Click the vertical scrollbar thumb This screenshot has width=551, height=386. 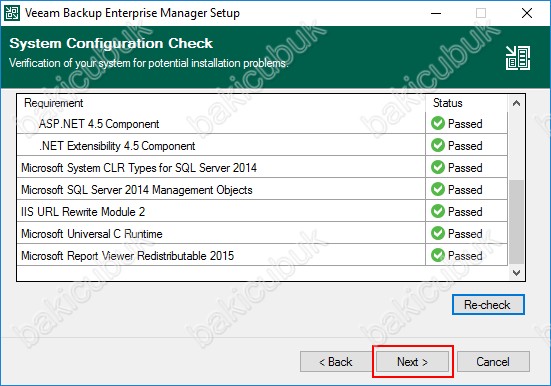point(516,222)
